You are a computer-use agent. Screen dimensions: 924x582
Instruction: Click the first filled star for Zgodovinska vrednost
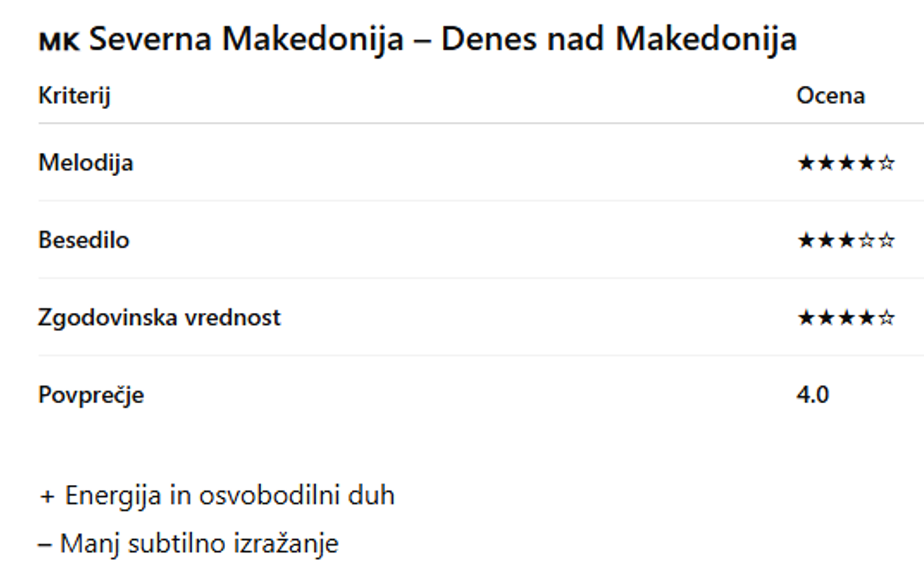(805, 317)
